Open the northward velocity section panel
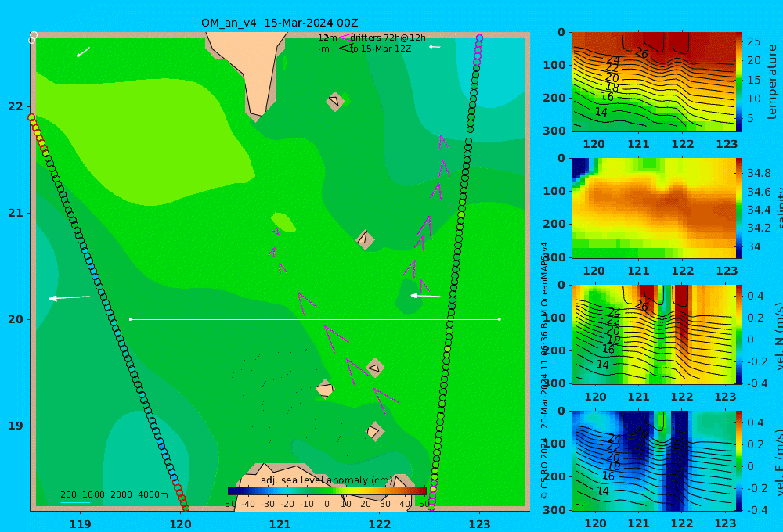The width and height of the screenshot is (783, 532). tap(653, 334)
